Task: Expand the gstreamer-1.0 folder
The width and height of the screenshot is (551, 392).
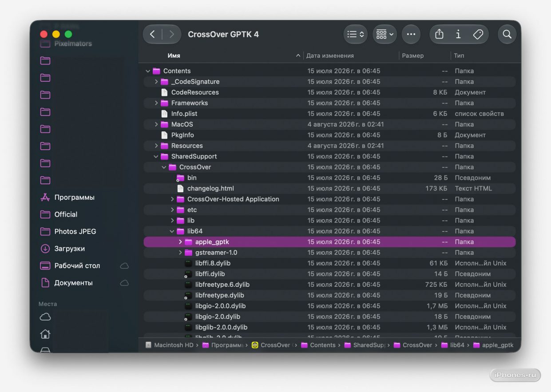Action: [180, 253]
